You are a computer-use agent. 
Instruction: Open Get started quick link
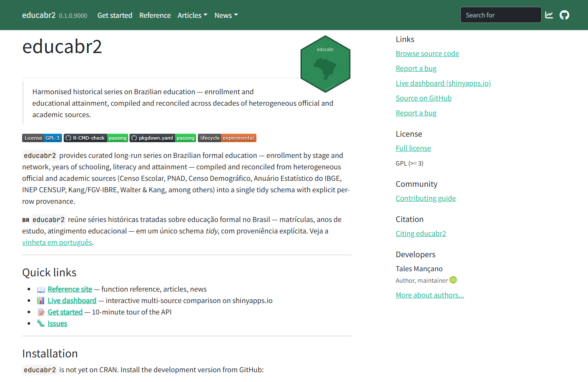click(65, 312)
